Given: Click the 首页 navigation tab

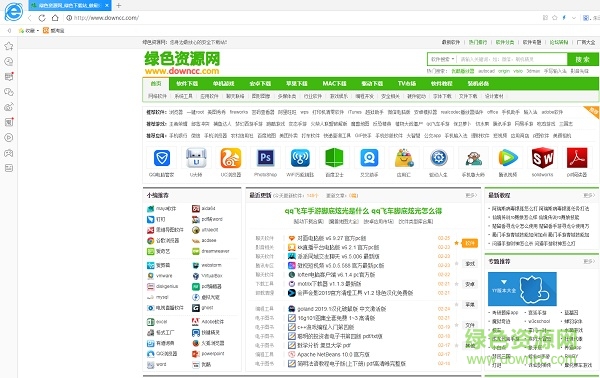Looking at the screenshot, I should tap(156, 83).
